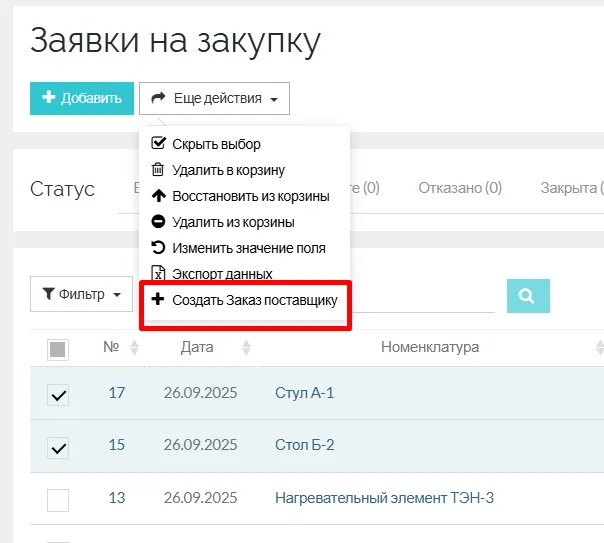
Task: Click the Excel file icon for Экспорт данных
Action: pos(158,273)
